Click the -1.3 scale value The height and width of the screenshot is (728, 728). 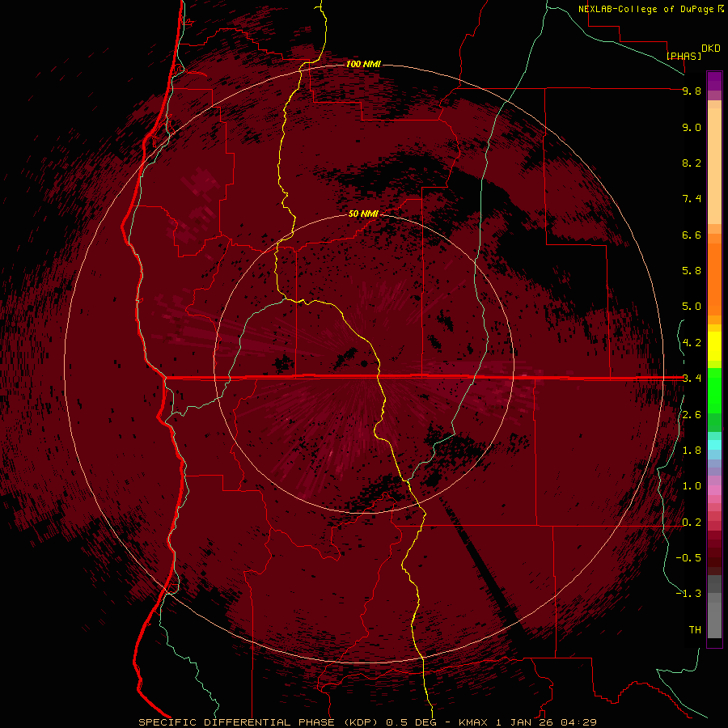(688, 594)
